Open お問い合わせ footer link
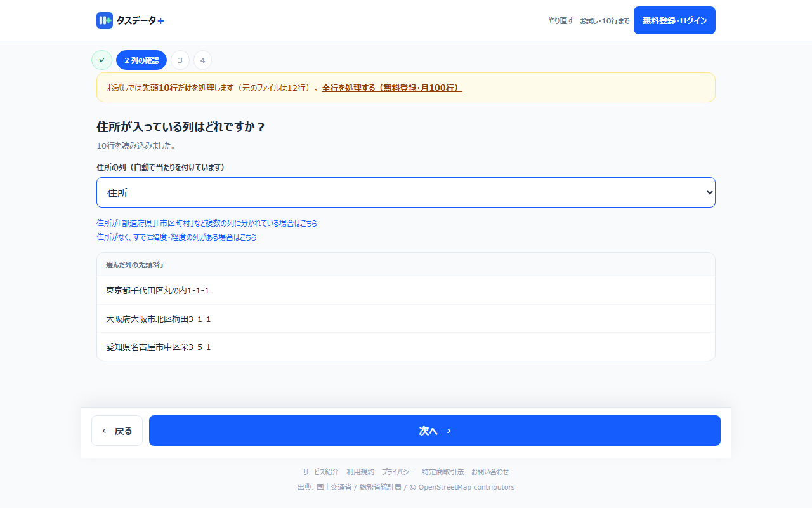The height and width of the screenshot is (508, 812). (490, 472)
